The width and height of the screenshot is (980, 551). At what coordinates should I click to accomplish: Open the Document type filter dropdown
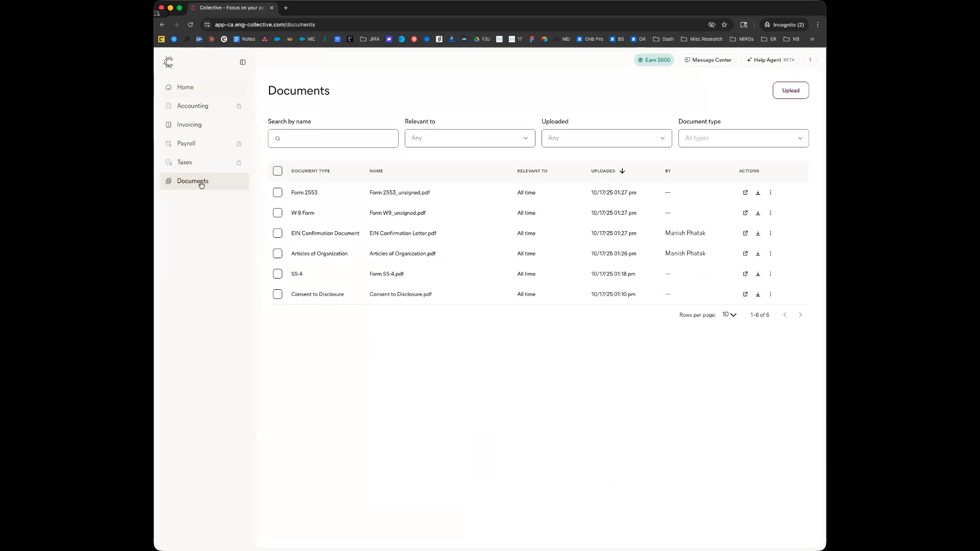point(743,138)
